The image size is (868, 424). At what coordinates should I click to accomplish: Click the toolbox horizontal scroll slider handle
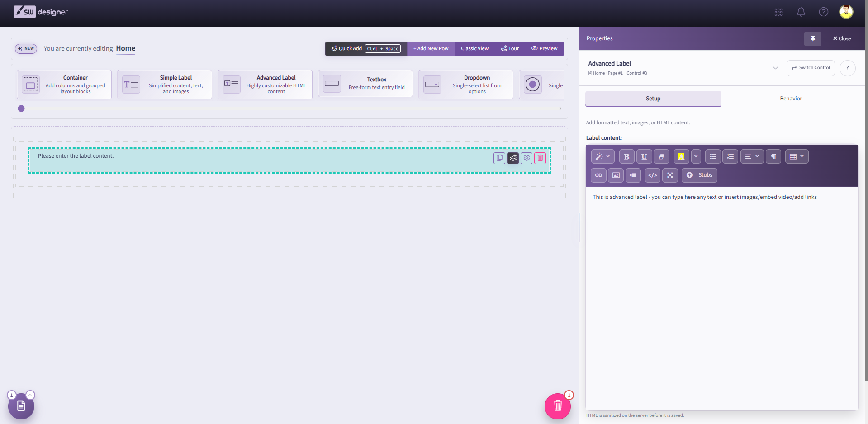coord(21,108)
